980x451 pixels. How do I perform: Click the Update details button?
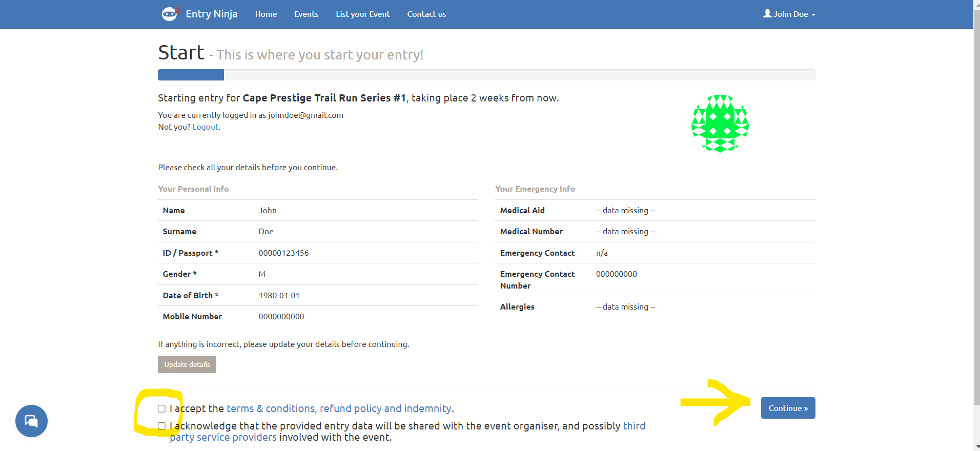(x=187, y=364)
